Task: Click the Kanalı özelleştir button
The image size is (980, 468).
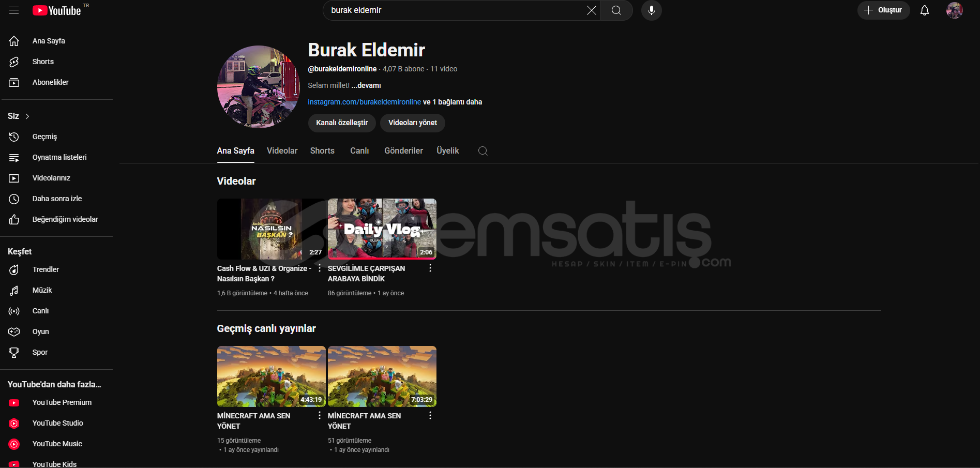Action: click(342, 123)
